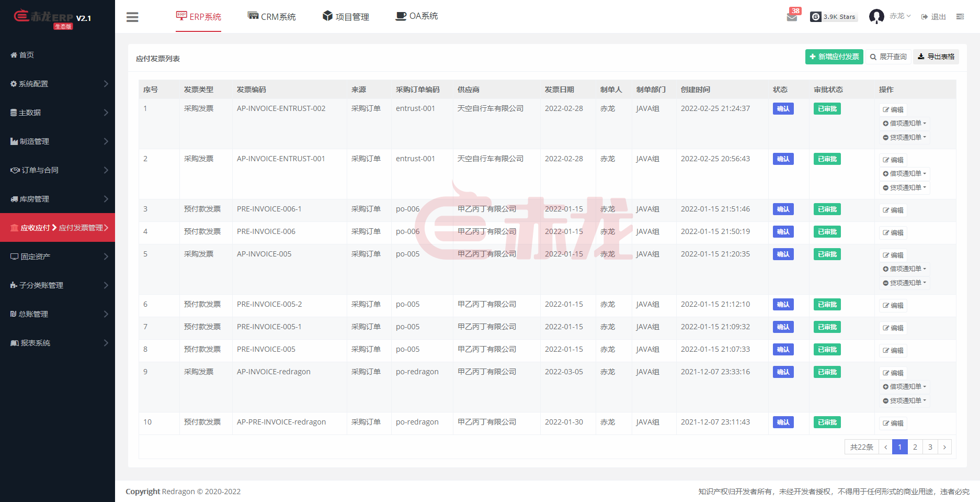Screen dimensions: 980x502
Task: Toggle the hamburger sidebar menu icon
Action: 132,17
